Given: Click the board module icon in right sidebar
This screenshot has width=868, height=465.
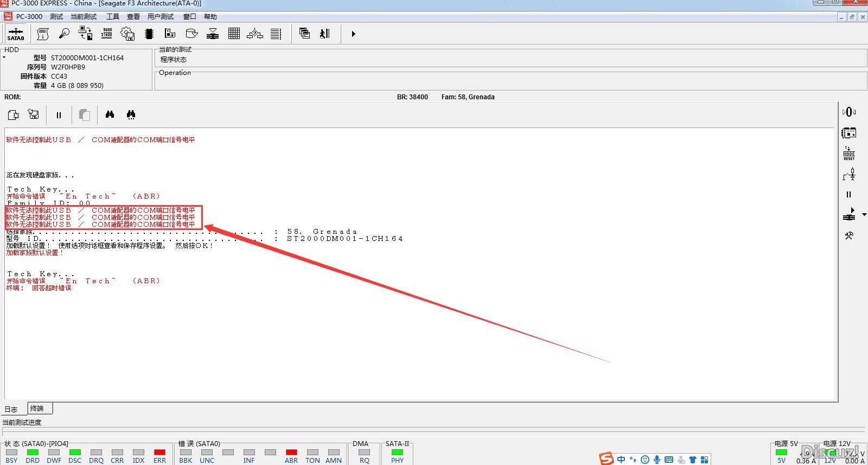Looking at the screenshot, I should (x=849, y=132).
